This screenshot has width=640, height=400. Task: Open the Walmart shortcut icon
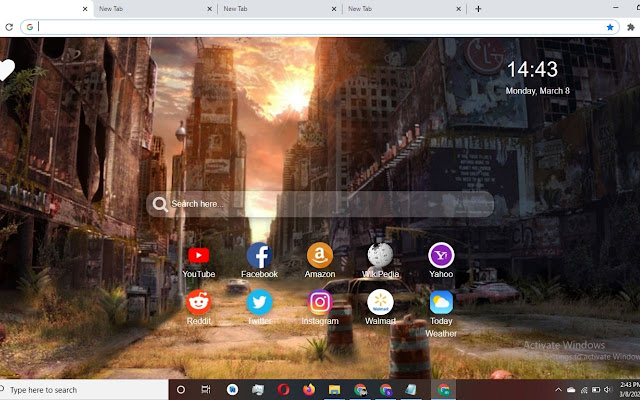380,302
